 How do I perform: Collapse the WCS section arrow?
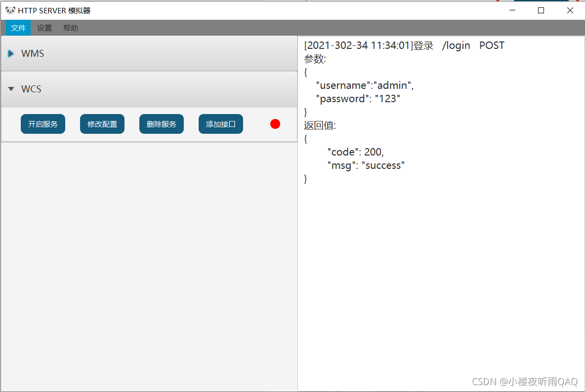tap(11, 89)
